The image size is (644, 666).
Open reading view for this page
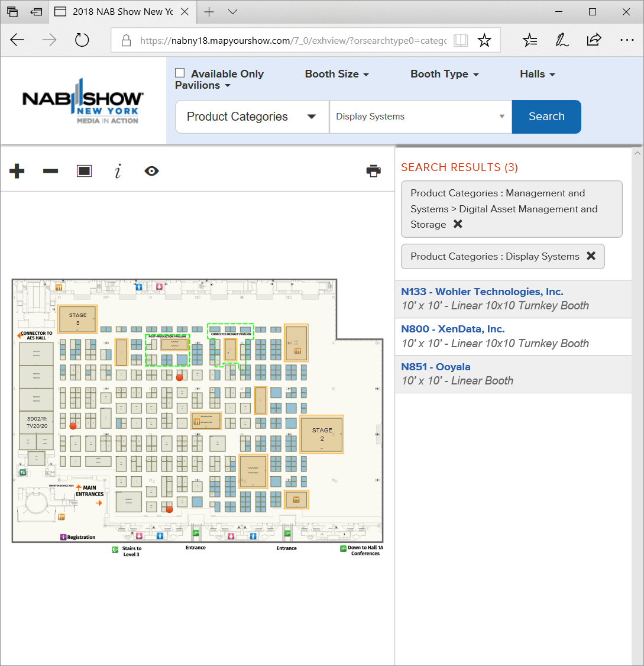[x=461, y=40]
